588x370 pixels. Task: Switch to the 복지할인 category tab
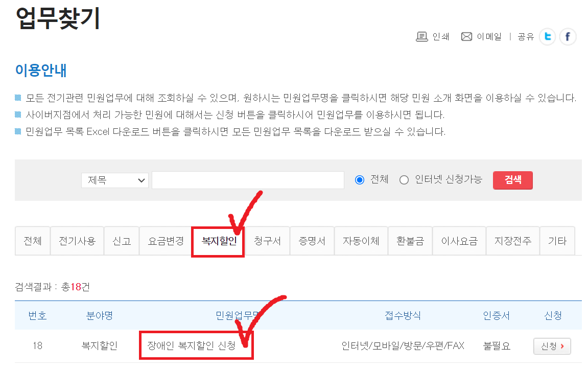pos(218,240)
